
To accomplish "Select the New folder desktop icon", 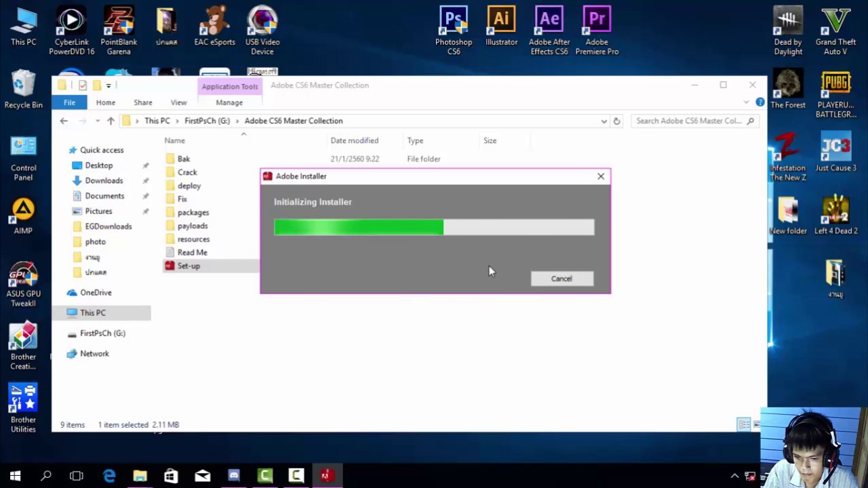I will point(788,216).
